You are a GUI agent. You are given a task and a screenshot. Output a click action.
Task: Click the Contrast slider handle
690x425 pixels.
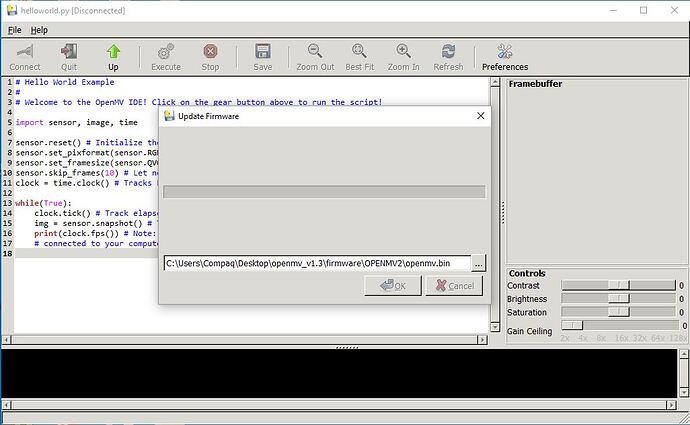click(619, 285)
